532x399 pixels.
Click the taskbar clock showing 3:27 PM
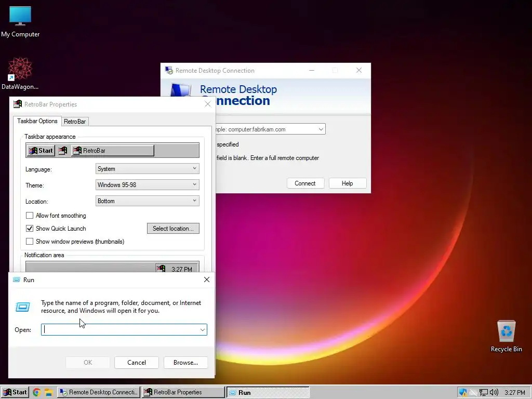515,393
